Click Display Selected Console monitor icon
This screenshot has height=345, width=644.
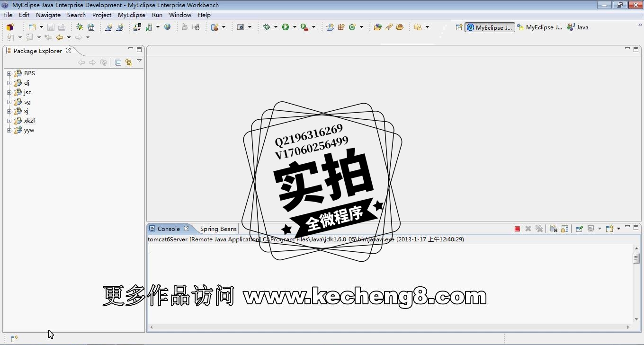590,229
